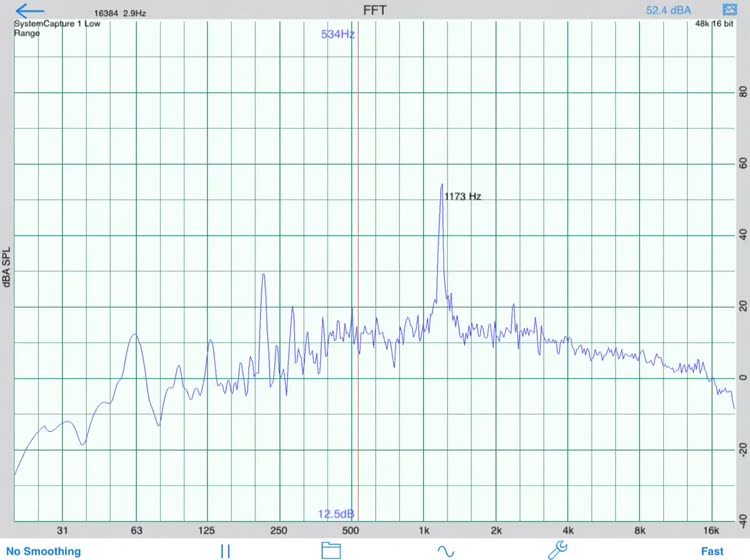The image size is (750, 560).
Task: Tap the 52.4 dBA level readout
Action: pyautogui.click(x=668, y=10)
